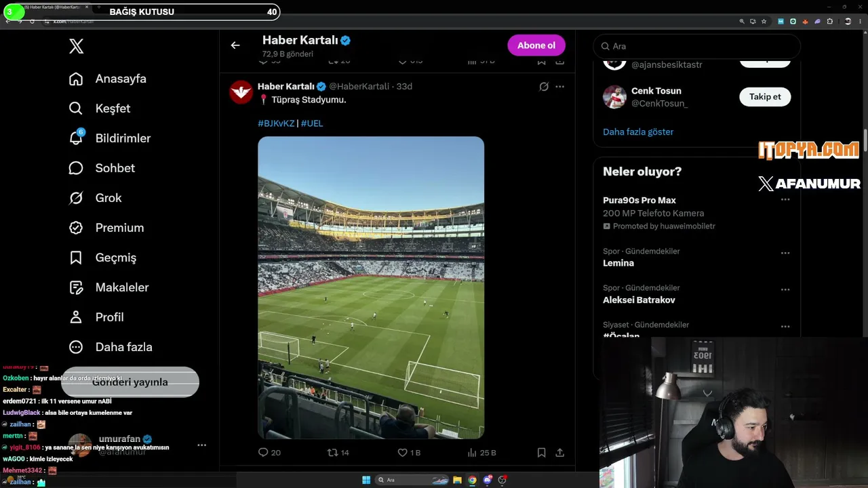Open Geçmiş bookmarks entry

[102, 258]
